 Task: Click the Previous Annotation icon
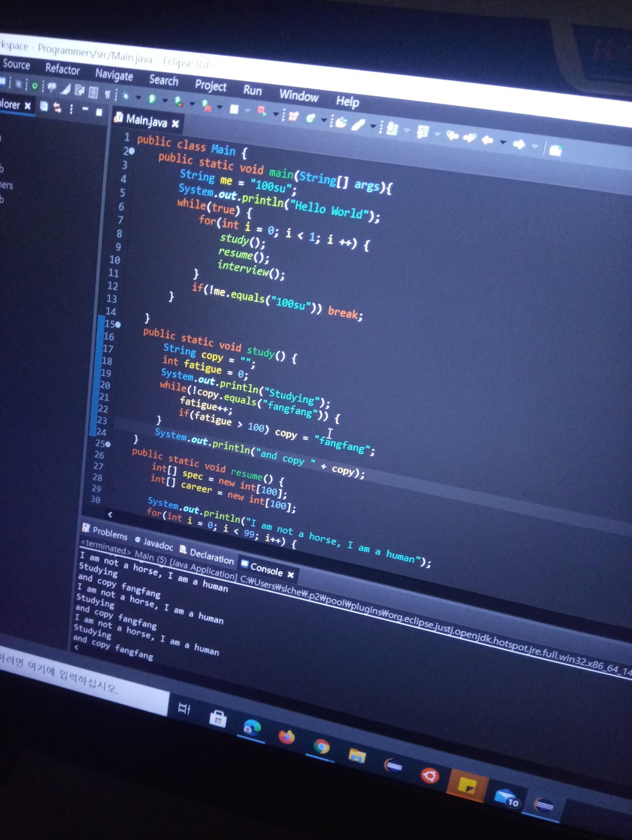tap(423, 132)
